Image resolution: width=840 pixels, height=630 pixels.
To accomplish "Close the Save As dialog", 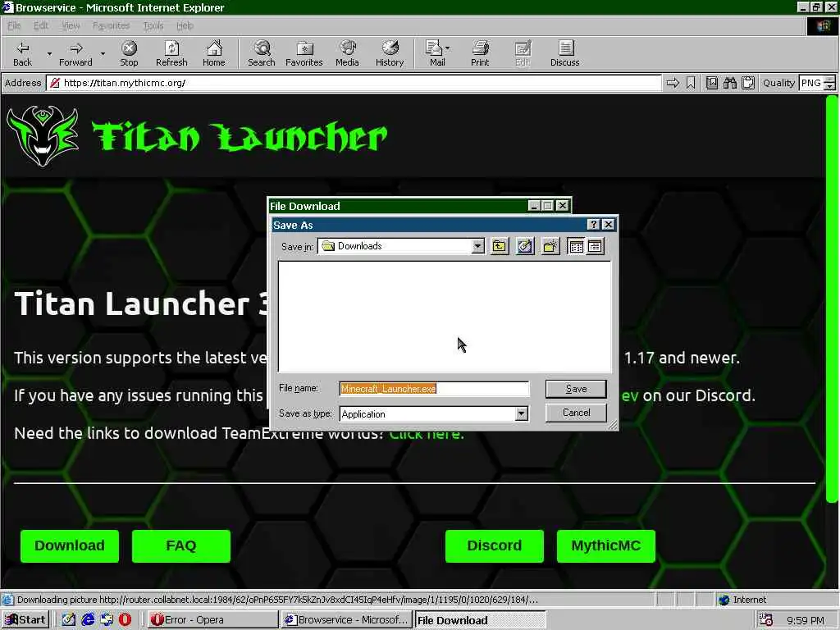I will point(608,225).
